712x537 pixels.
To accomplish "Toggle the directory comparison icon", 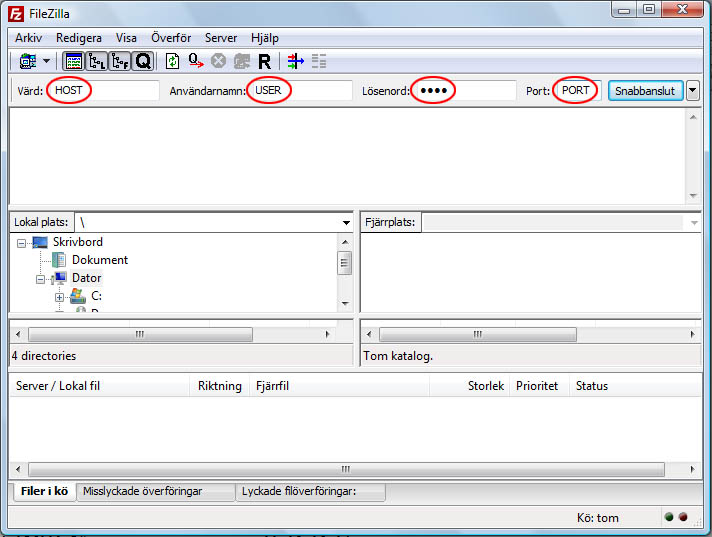I will [x=319, y=61].
